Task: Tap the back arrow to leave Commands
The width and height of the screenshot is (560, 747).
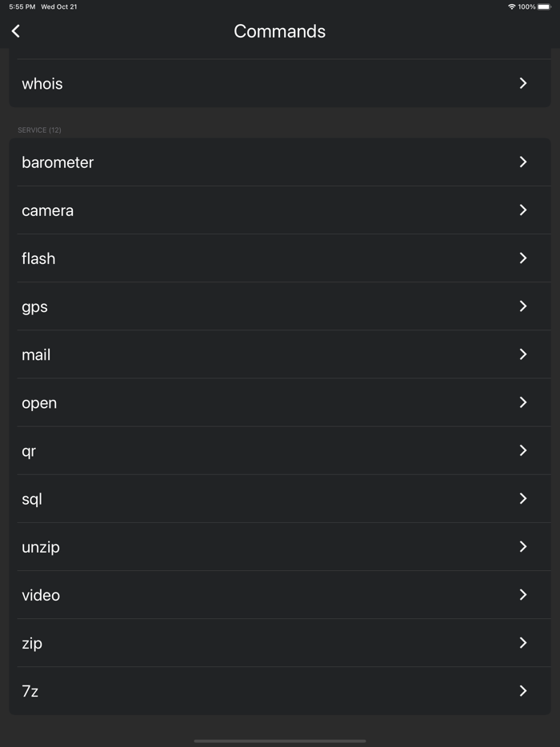Action: click(15, 30)
